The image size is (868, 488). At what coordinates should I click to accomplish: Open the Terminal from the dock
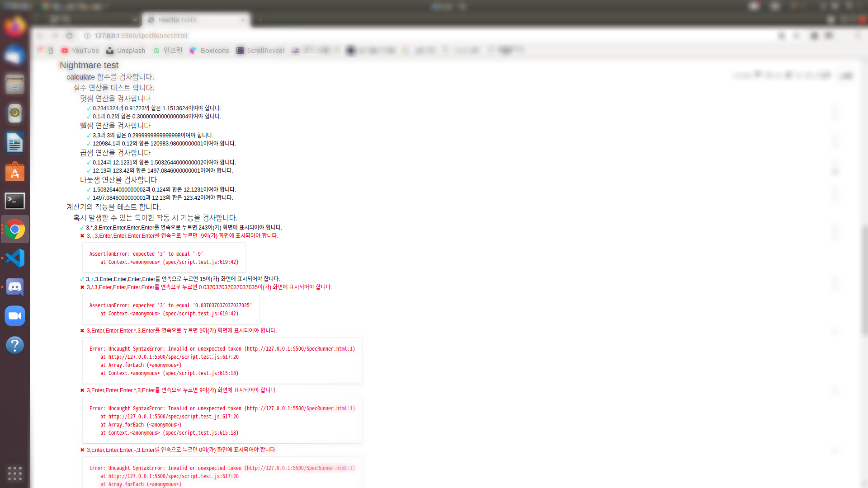click(x=15, y=201)
